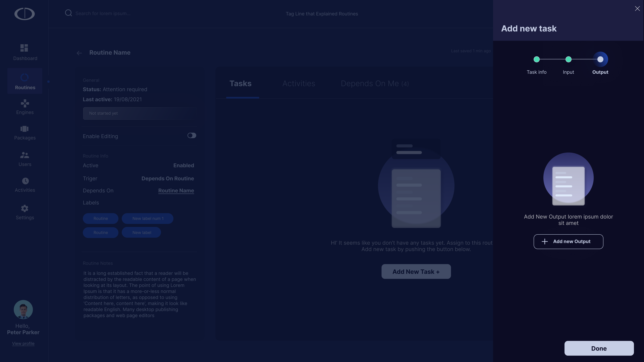Click the plus icon in Add new Output

pos(545,241)
